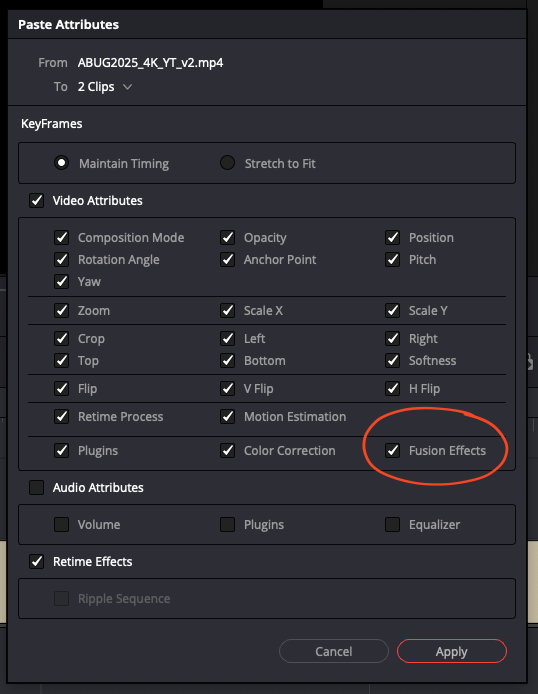The image size is (538, 694).
Task: Select the Stretch to Fit radio option
Action: (x=227, y=163)
